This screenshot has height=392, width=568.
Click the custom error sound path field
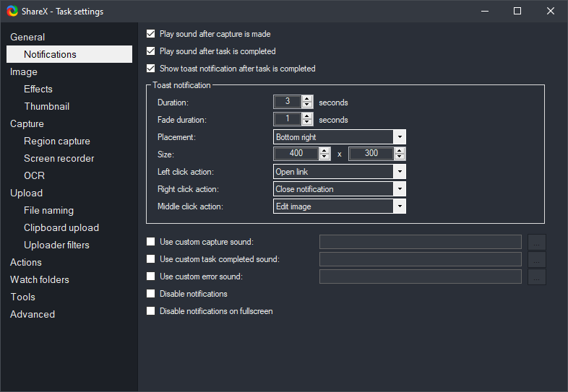[x=420, y=276]
